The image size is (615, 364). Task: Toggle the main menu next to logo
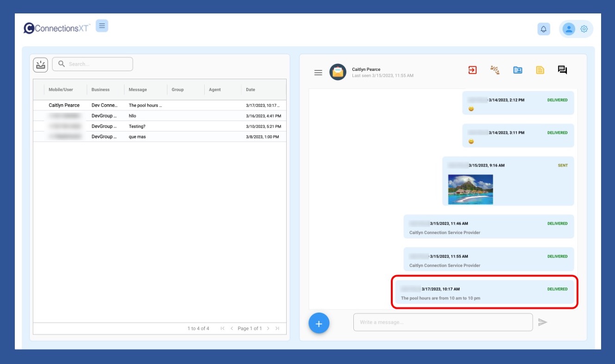102,26
